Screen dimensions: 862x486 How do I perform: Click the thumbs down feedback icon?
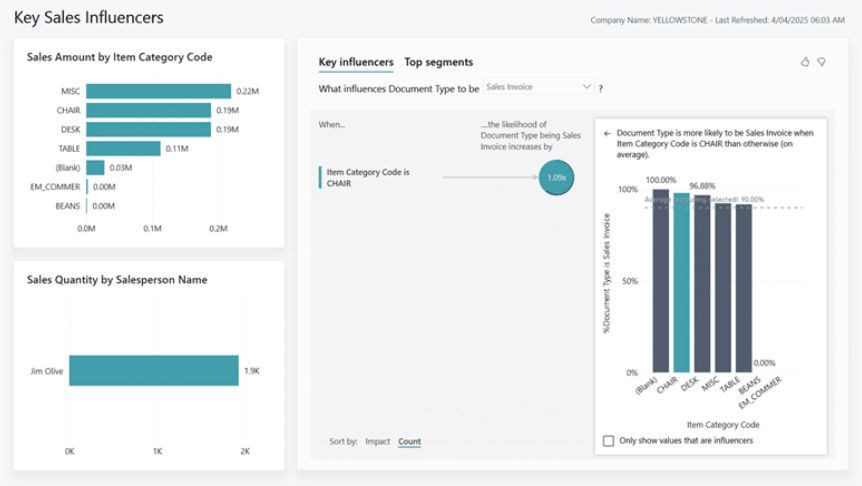click(x=821, y=62)
